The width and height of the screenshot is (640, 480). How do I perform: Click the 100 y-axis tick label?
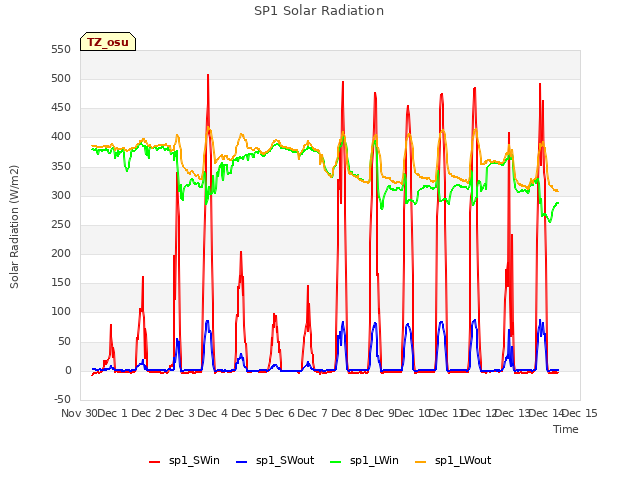coord(61,312)
